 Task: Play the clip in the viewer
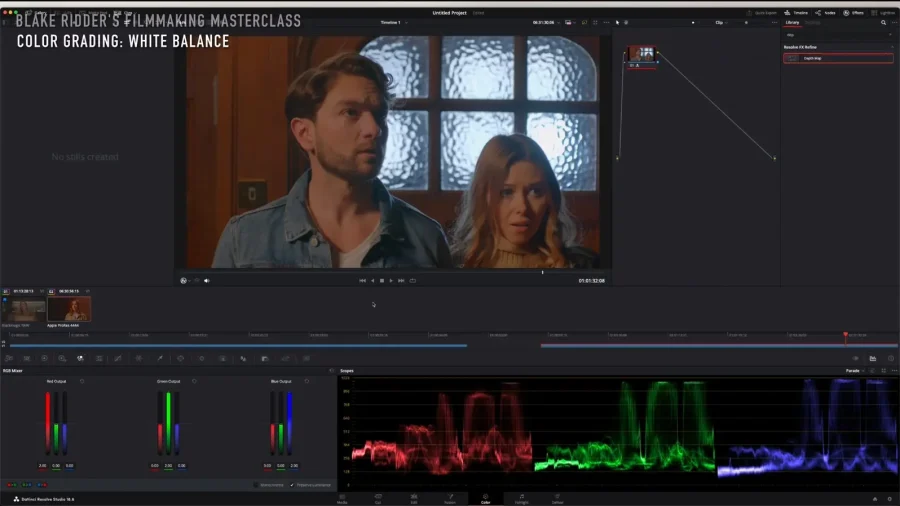[391, 281]
